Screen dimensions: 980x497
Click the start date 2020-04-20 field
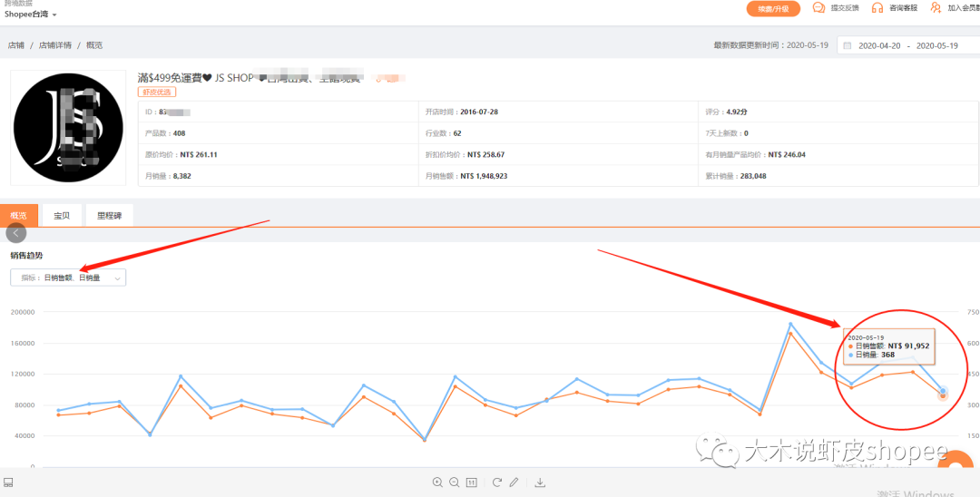click(x=878, y=45)
